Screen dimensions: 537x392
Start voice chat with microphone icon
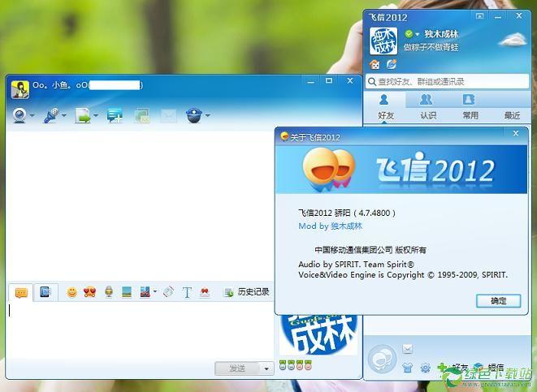coord(51,115)
